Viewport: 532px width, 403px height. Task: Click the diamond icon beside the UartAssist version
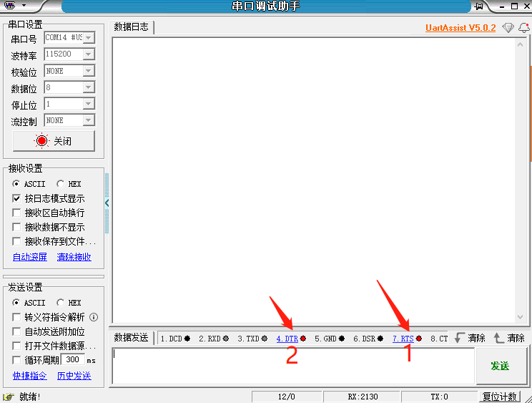tap(508, 28)
